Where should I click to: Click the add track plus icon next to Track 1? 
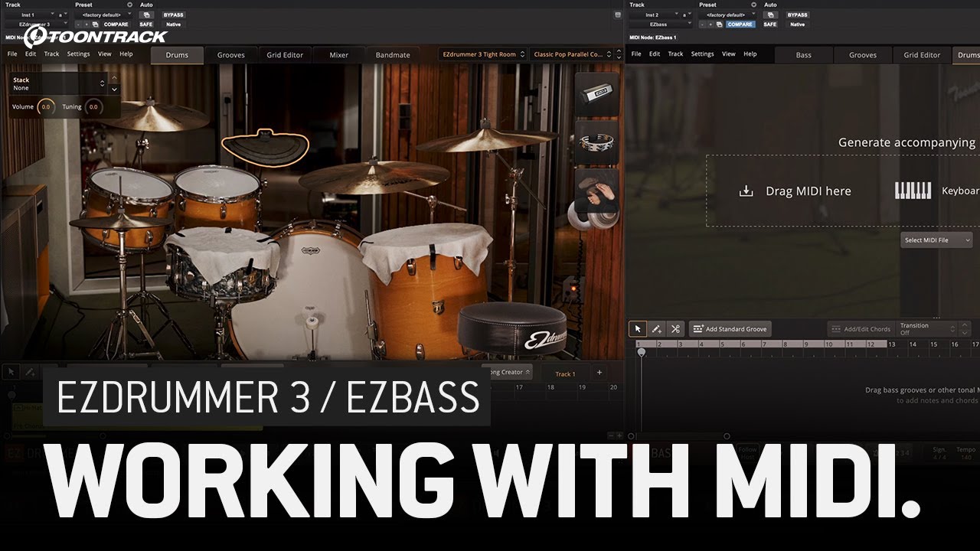click(599, 373)
